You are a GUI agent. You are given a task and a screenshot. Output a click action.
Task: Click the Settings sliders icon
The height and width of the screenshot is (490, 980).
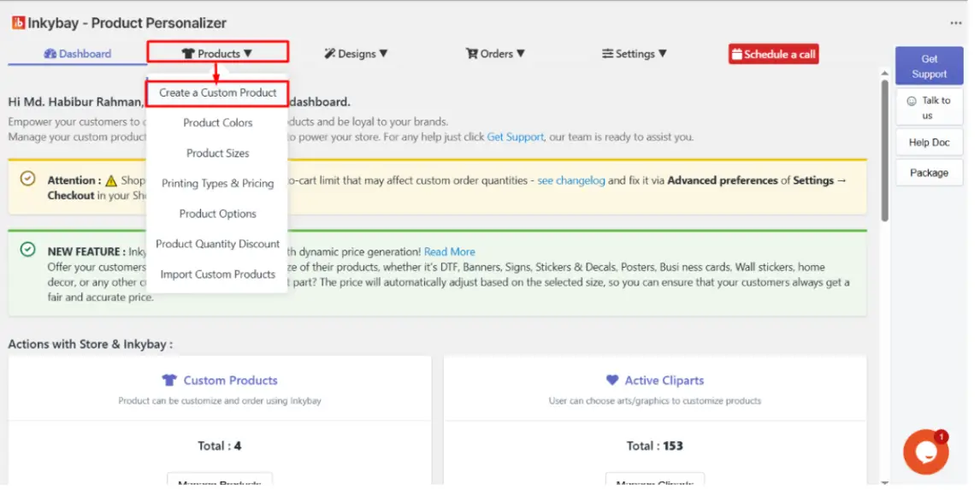[607, 54]
